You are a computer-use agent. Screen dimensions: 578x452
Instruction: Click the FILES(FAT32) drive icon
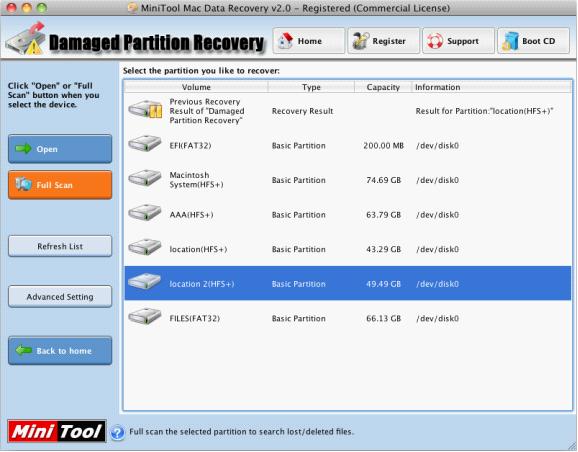144,316
